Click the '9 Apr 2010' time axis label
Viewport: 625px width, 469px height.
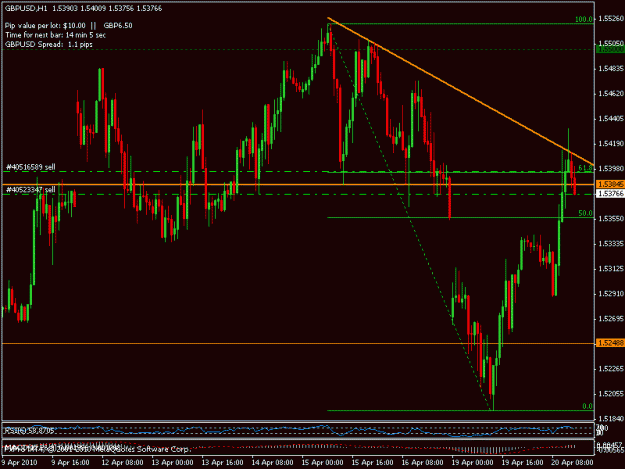pyautogui.click(x=19, y=462)
